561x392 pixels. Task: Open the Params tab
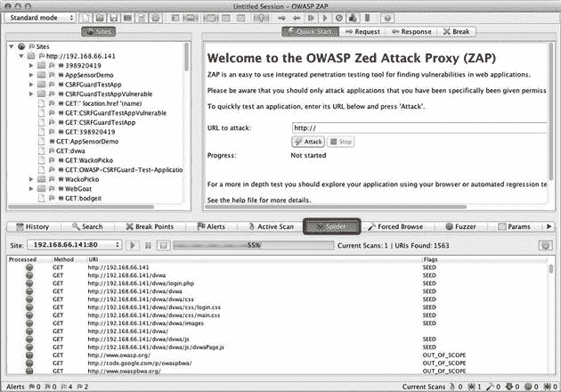514,226
